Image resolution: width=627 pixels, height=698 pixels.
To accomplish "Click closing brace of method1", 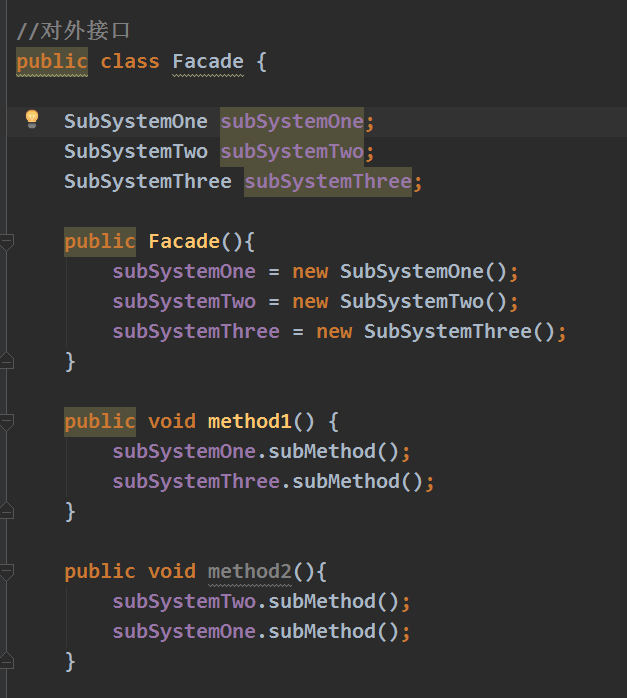I will click(70, 511).
